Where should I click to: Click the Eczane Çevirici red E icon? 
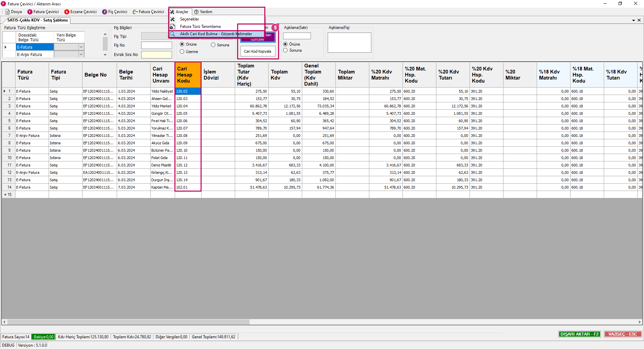pos(67,12)
